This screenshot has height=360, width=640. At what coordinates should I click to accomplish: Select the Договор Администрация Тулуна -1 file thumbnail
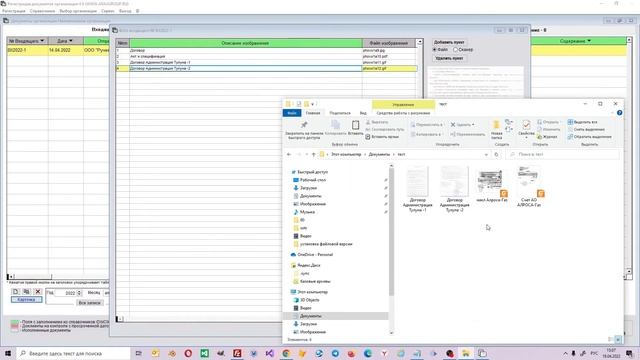pos(417,189)
